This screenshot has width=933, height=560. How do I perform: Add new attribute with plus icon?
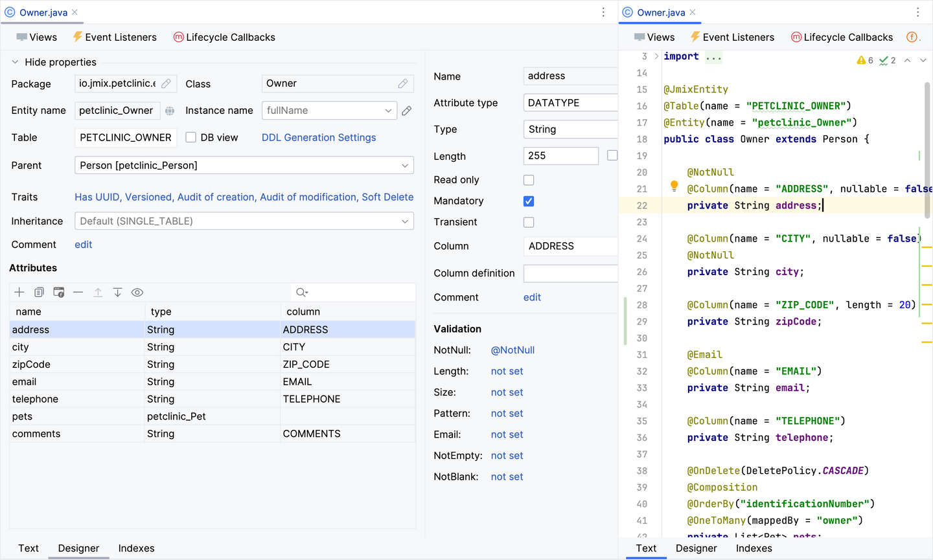tap(19, 293)
